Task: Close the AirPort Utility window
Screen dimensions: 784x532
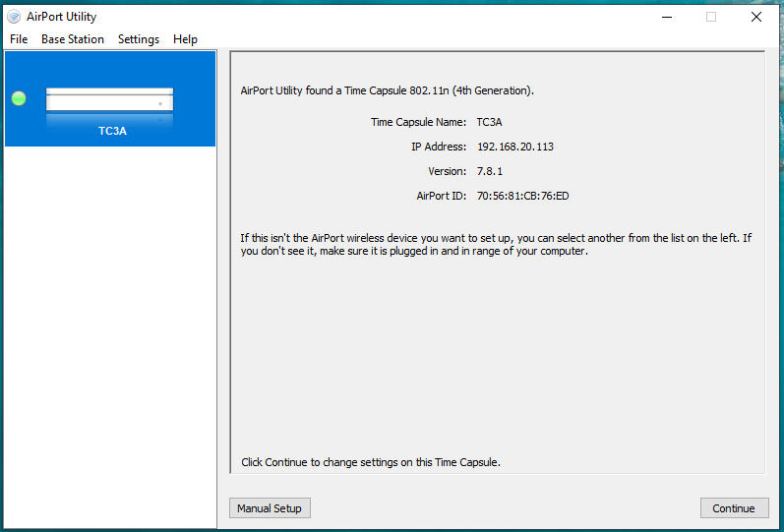Action: pyautogui.click(x=756, y=17)
